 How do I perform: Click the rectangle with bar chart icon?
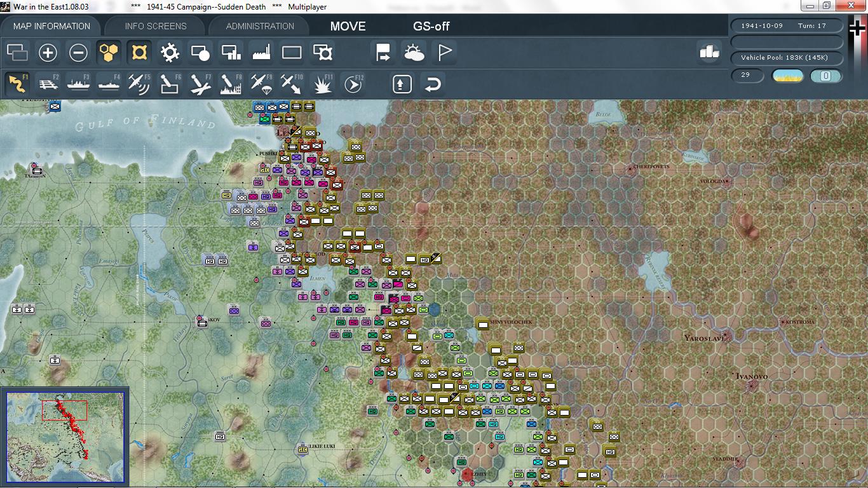231,53
